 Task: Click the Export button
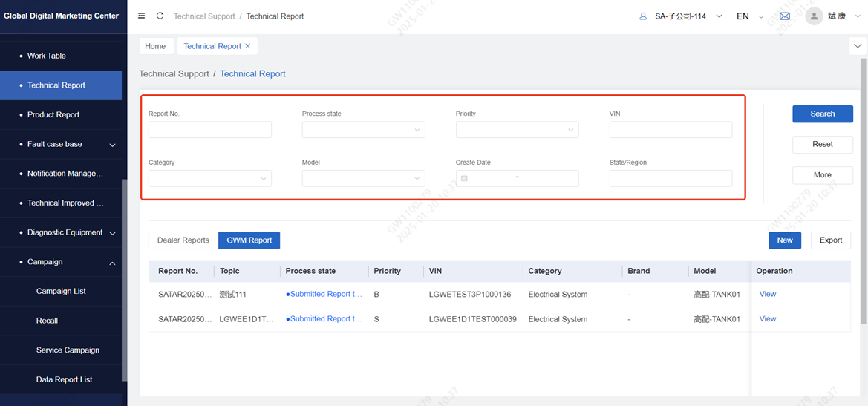[830, 240]
